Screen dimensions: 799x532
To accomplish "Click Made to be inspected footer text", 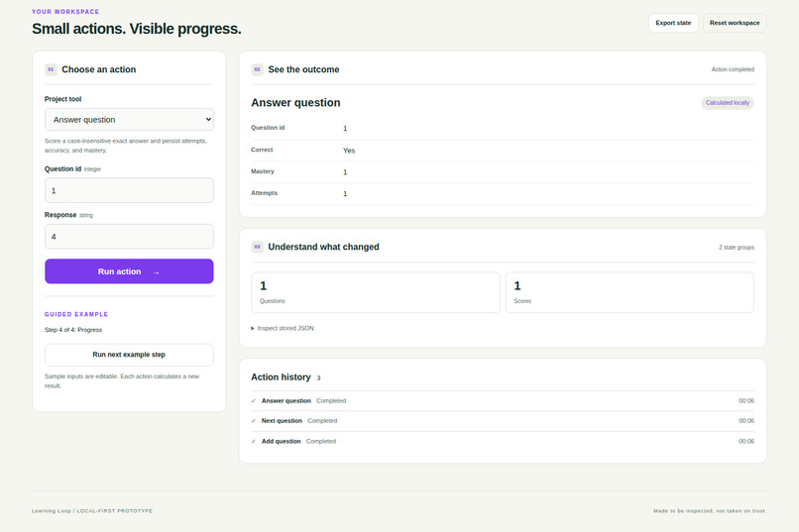I will (x=710, y=510).
